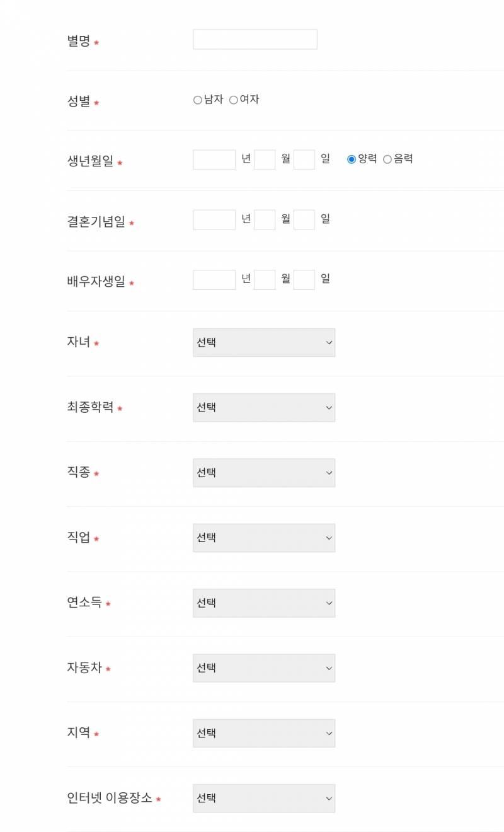
Task: Open the 자녀 selection dropdown
Action: pos(263,342)
